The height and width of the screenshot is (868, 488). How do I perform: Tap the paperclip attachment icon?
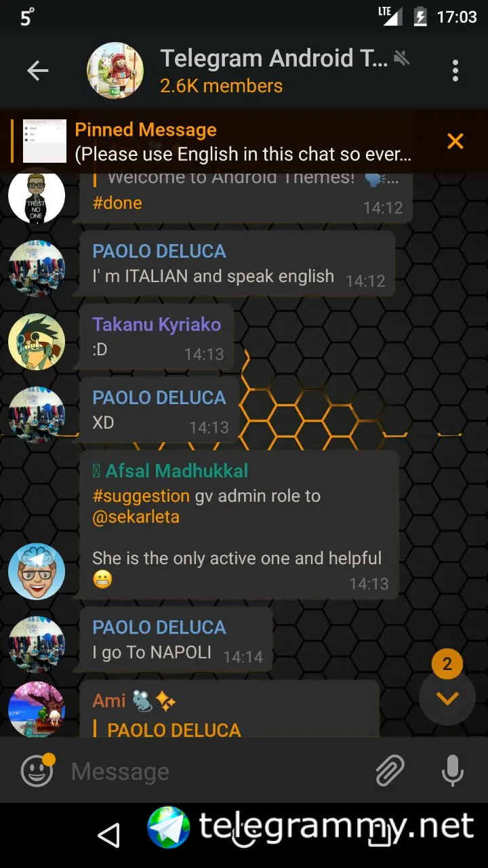[390, 771]
